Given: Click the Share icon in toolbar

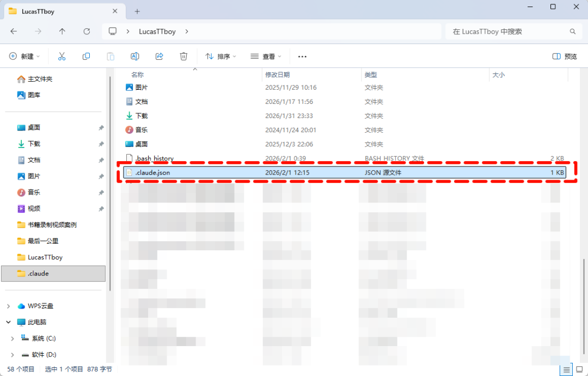Looking at the screenshot, I should 160,56.
